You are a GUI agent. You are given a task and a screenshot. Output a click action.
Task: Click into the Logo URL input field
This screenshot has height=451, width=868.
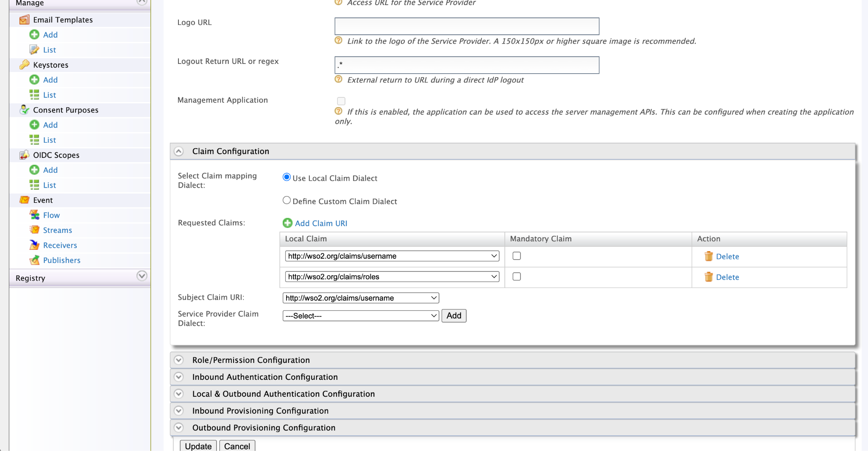pos(467,26)
